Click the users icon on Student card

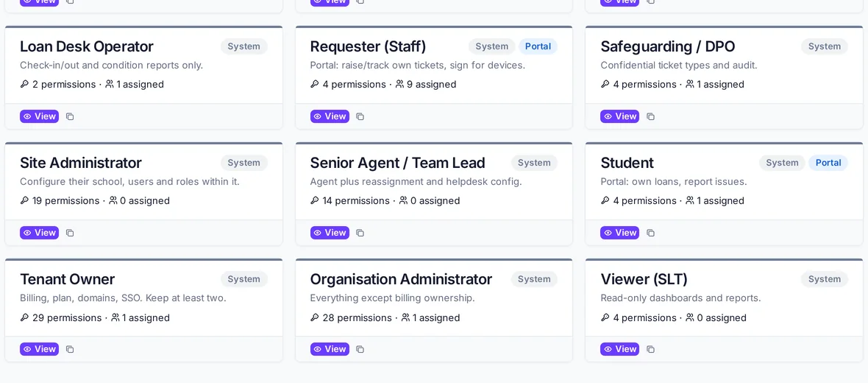tap(690, 200)
